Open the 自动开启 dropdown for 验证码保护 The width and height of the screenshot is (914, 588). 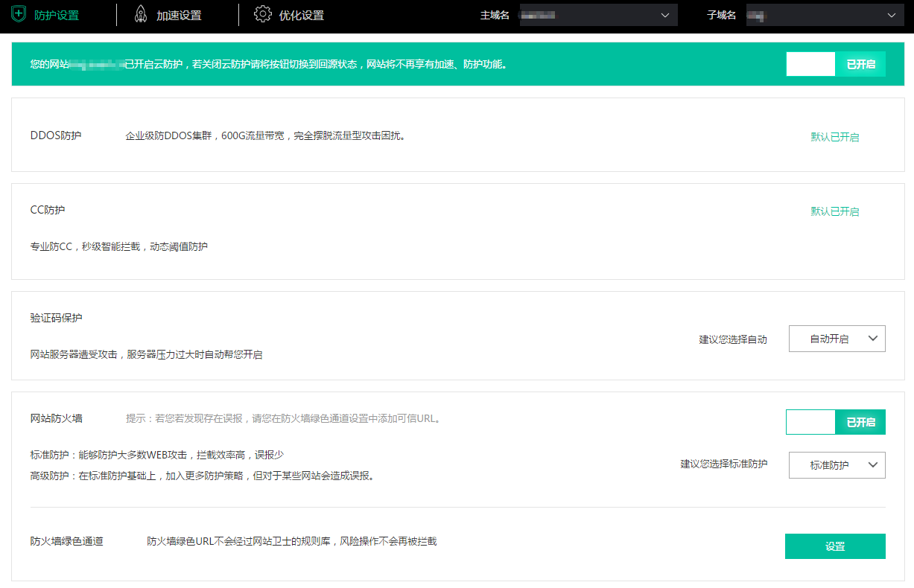coord(837,339)
